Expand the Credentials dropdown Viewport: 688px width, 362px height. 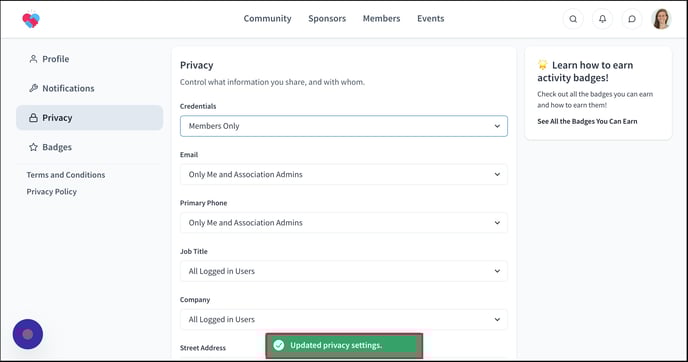pyautogui.click(x=344, y=126)
